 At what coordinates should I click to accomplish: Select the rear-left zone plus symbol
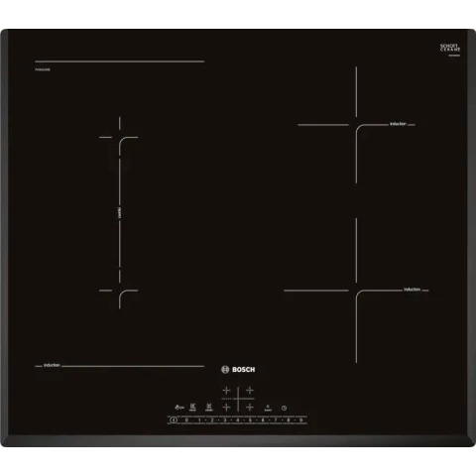tap(226, 391)
